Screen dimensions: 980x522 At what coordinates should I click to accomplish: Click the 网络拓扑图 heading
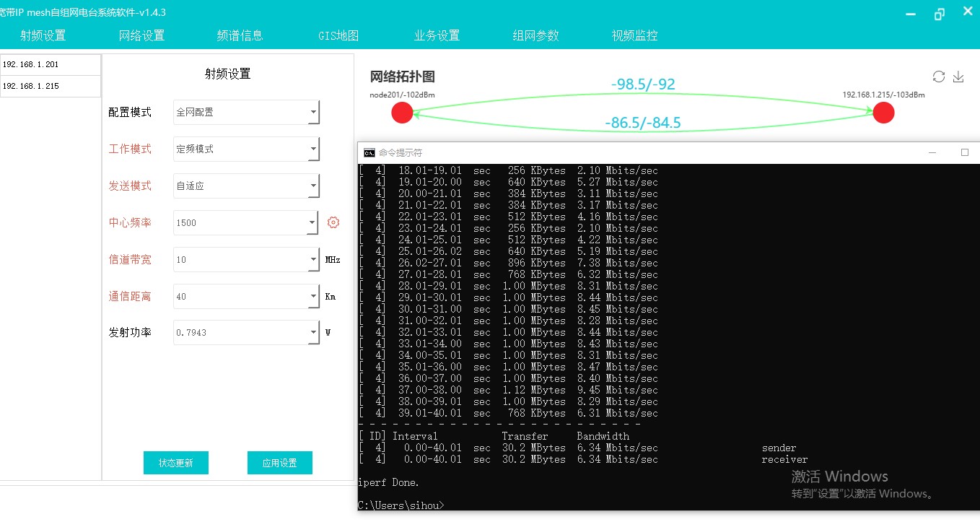(x=402, y=77)
